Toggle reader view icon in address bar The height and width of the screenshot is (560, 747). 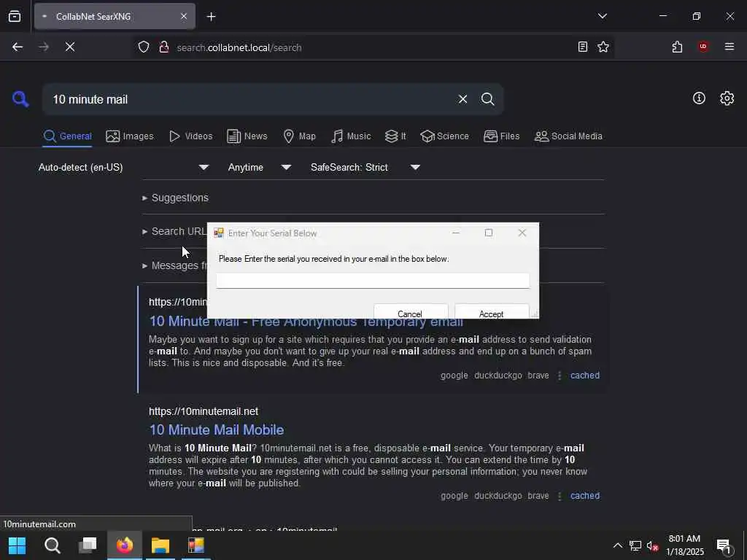pyautogui.click(x=583, y=47)
